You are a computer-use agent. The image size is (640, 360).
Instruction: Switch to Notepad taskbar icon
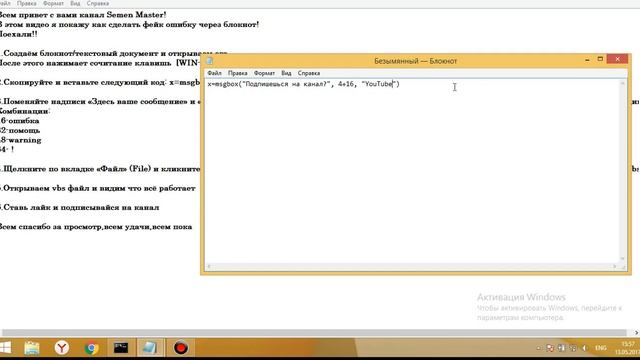(x=150, y=348)
